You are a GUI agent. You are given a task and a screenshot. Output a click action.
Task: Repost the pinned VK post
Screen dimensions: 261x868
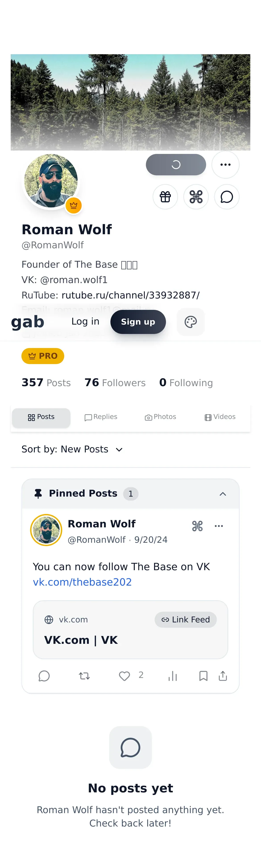pyautogui.click(x=84, y=676)
